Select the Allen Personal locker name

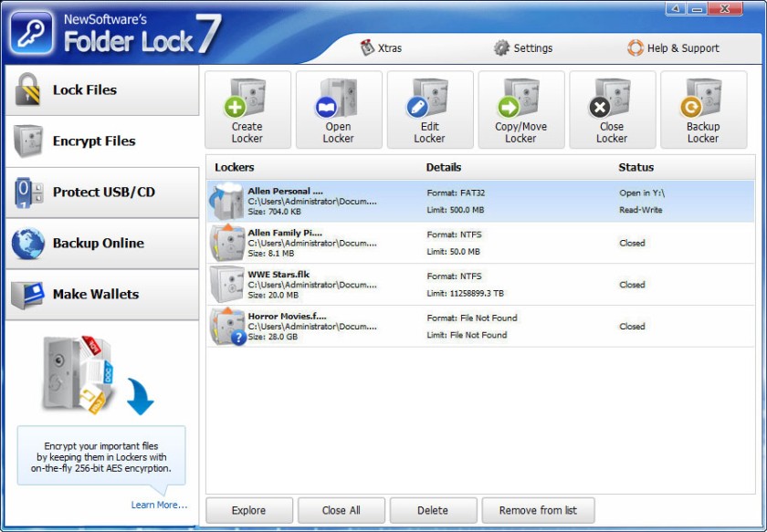pos(286,192)
